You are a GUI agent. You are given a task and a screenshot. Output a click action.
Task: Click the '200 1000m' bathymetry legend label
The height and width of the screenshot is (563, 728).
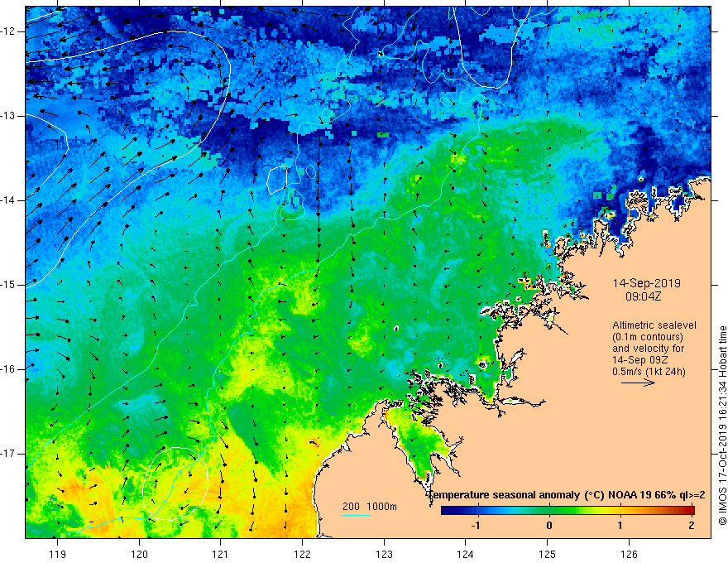point(370,507)
